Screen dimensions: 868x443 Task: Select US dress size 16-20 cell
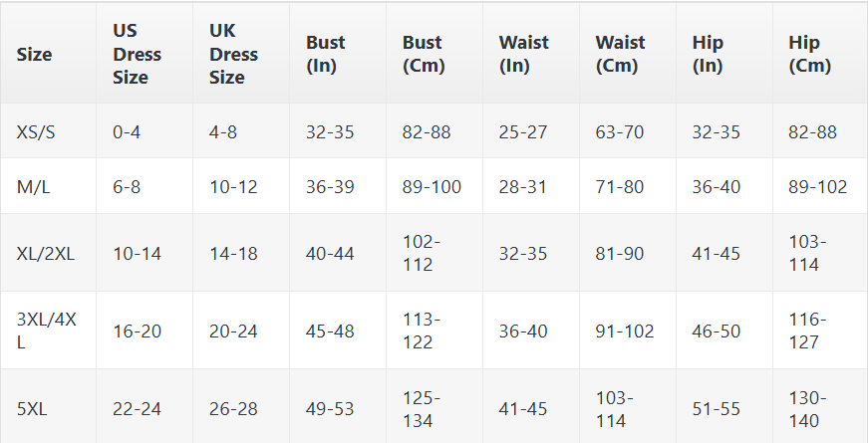[137, 331]
